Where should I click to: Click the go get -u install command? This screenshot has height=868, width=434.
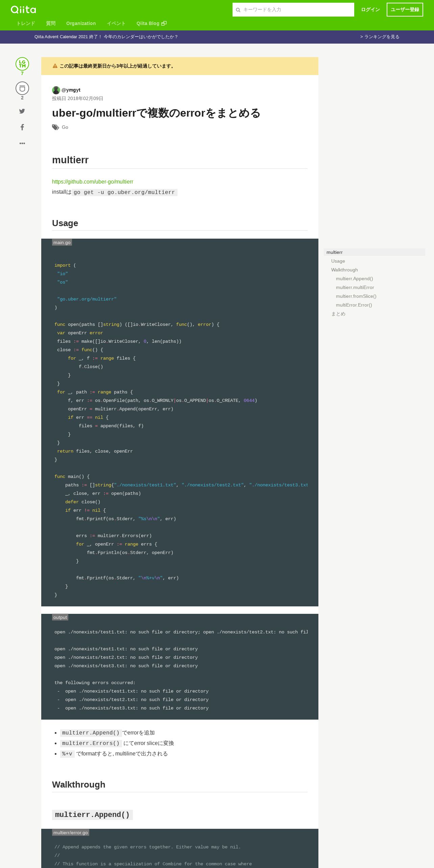coord(124,192)
